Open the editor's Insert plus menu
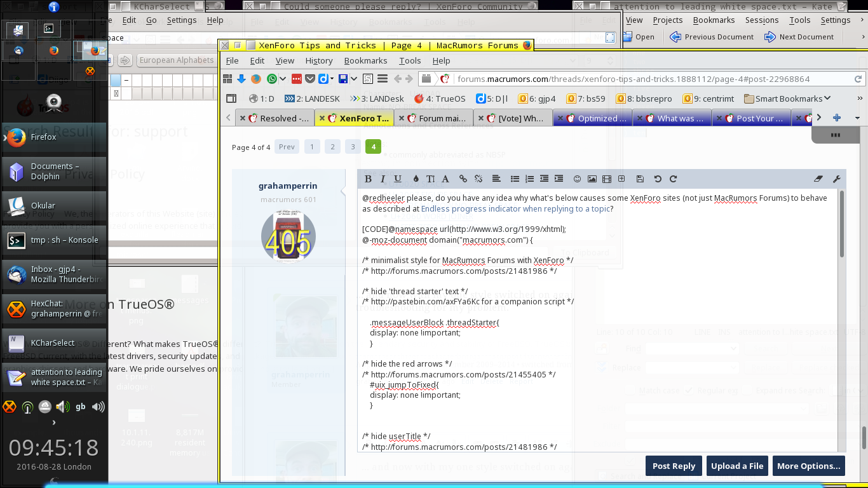The height and width of the screenshot is (488, 868). 621,179
